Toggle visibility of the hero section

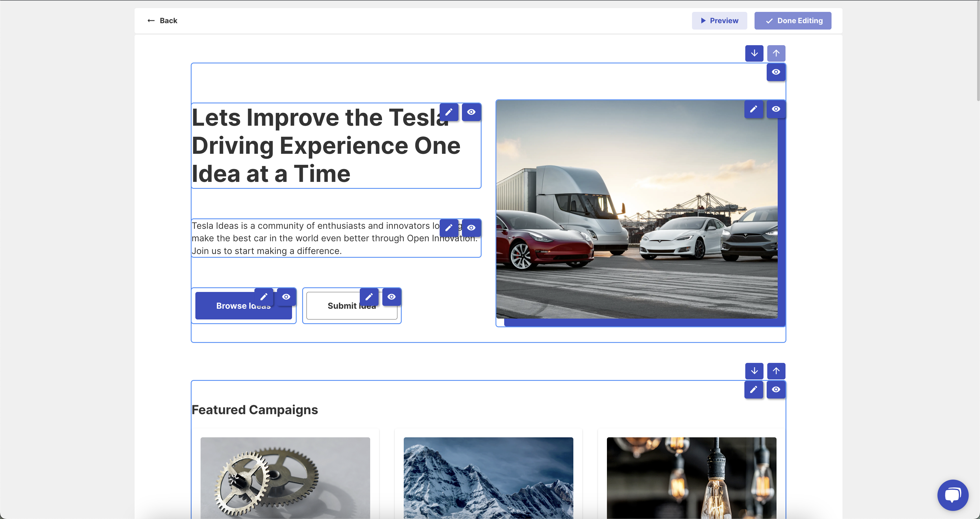coord(776,72)
